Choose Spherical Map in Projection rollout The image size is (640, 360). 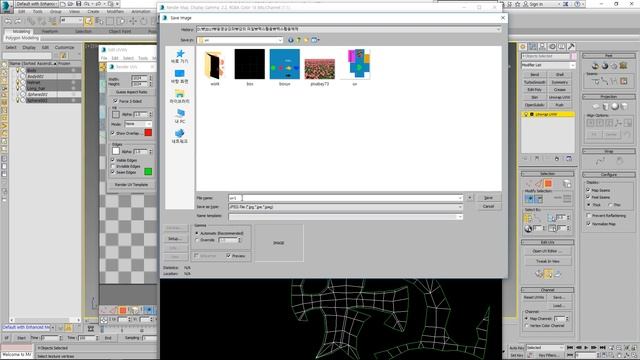615,107
